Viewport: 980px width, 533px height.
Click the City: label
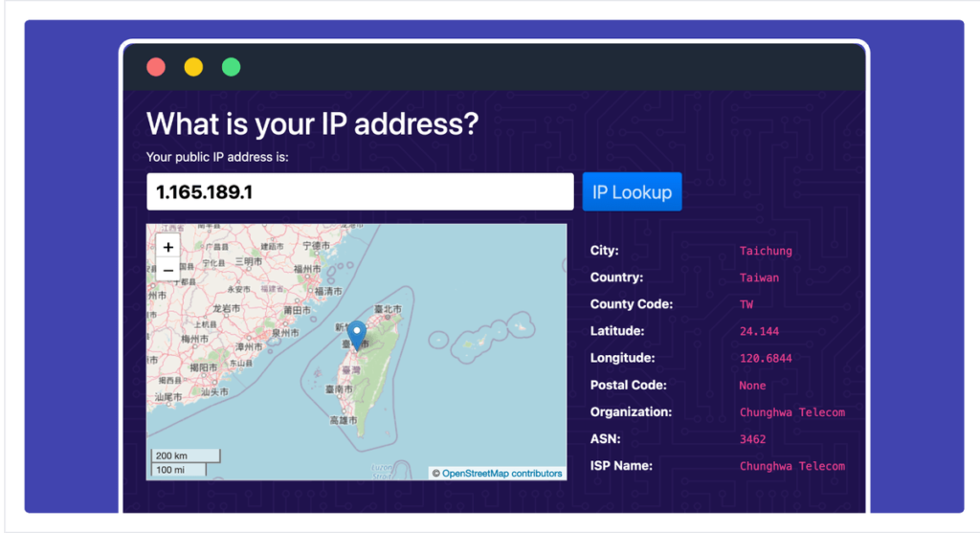[x=605, y=251]
